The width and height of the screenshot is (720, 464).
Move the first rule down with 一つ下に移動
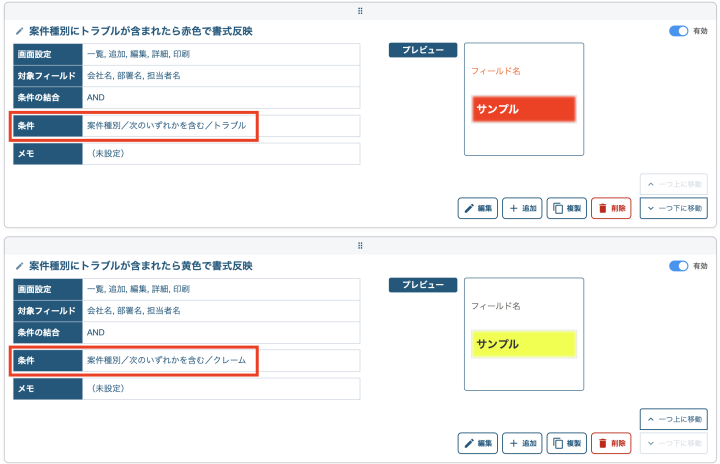pos(675,208)
